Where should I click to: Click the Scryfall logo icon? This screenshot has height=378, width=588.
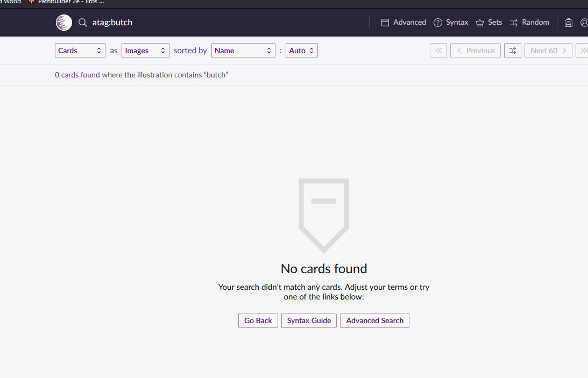click(63, 23)
